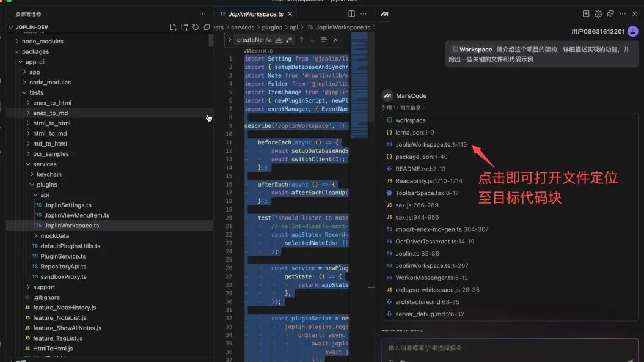
Task: Click the New File icon in explorer
Action: pyautogui.click(x=173, y=28)
